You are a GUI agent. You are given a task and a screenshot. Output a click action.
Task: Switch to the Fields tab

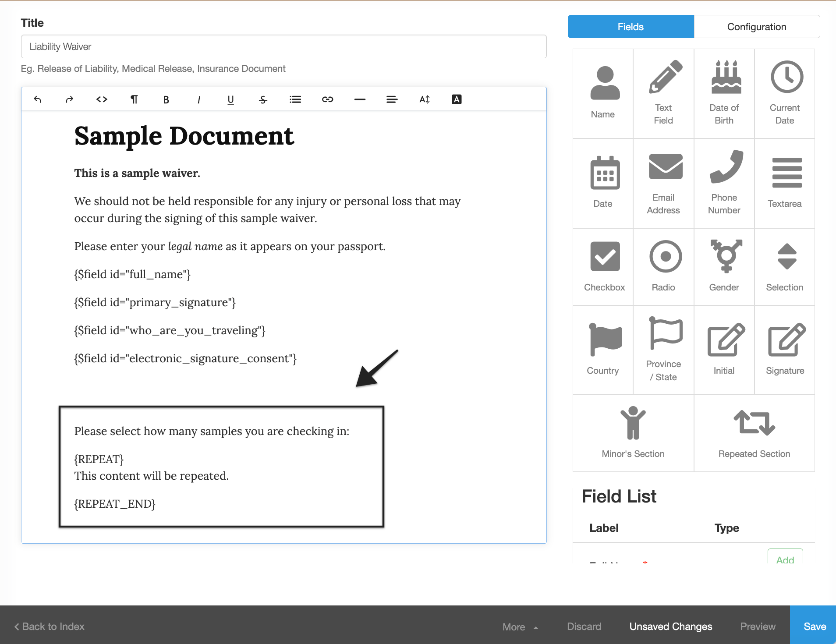(631, 27)
